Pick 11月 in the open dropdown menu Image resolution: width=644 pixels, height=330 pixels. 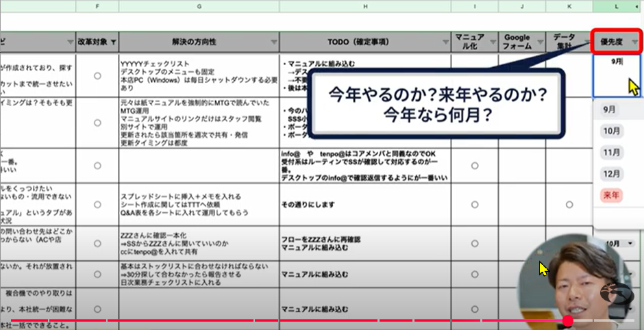pyautogui.click(x=612, y=152)
